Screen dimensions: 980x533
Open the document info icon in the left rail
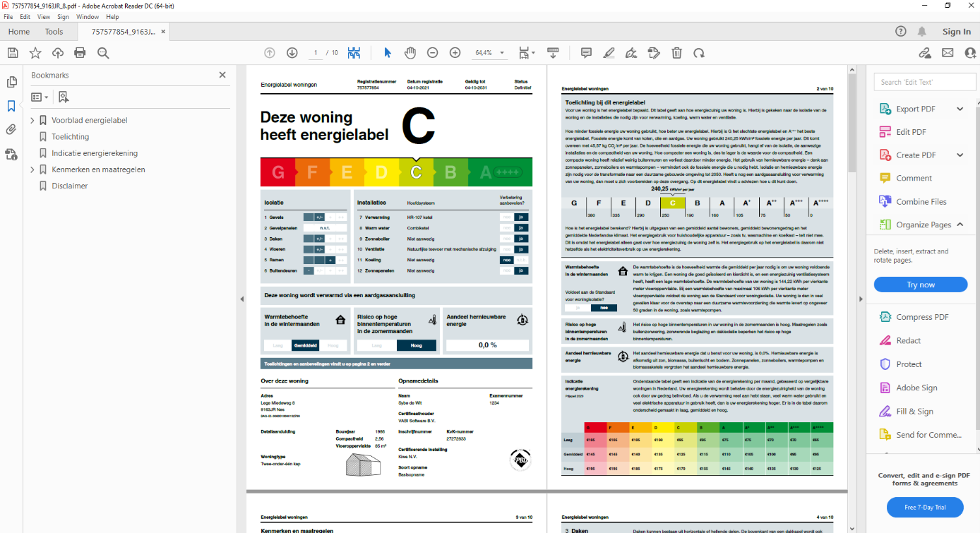pyautogui.click(x=11, y=154)
